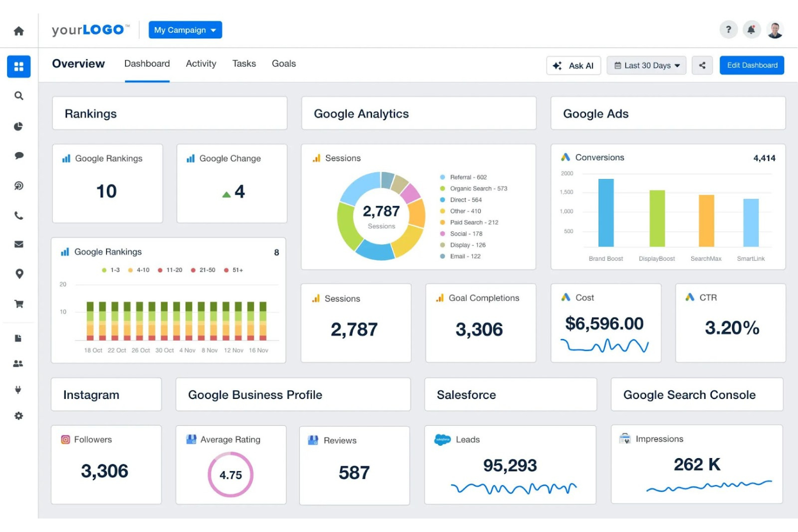Switch to the Activity tab
Image resolution: width=798 pixels, height=532 pixels.
tap(201, 64)
